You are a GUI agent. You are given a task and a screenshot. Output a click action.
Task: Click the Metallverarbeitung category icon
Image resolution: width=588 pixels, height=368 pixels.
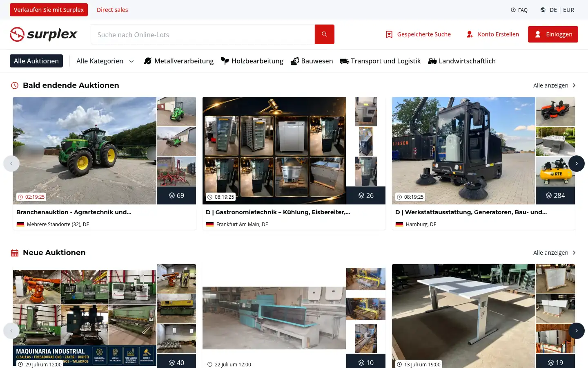[x=148, y=61]
